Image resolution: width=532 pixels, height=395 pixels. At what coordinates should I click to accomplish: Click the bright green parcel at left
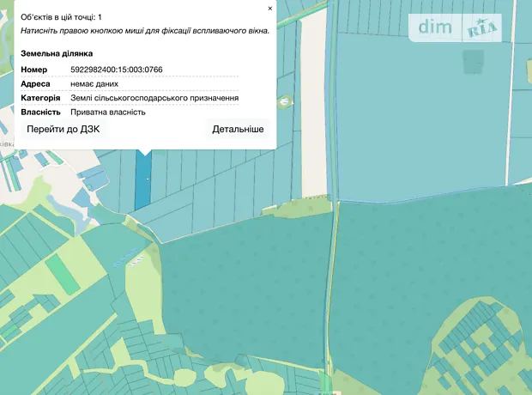tap(61, 272)
